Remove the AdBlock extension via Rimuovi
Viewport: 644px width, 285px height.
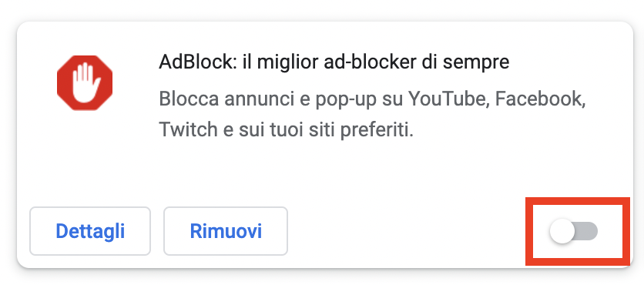click(226, 231)
